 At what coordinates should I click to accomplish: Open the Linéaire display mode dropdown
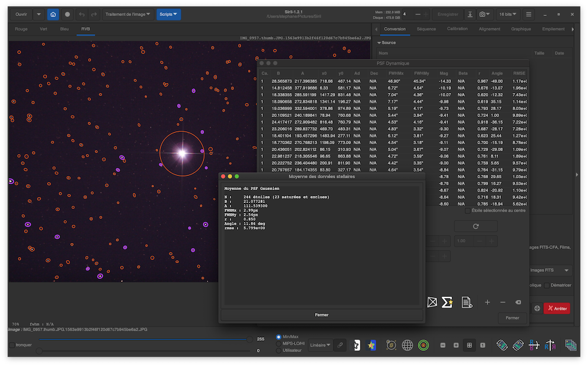click(x=320, y=345)
